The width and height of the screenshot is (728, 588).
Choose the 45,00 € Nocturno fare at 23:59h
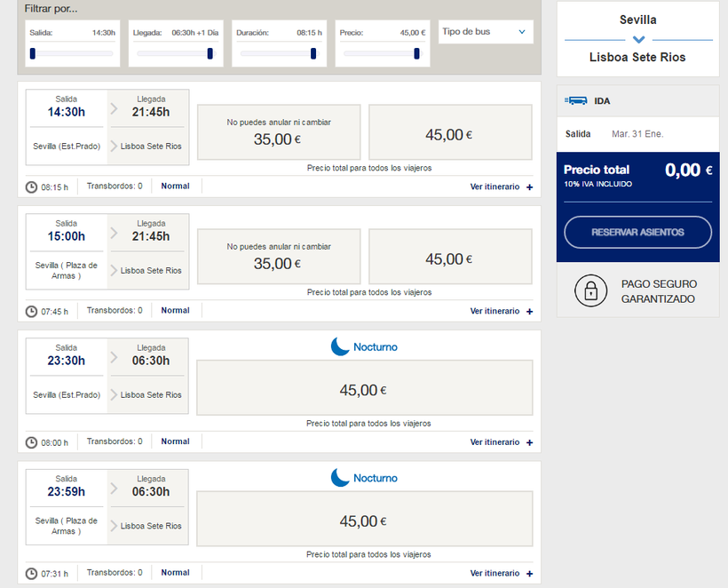tap(364, 521)
